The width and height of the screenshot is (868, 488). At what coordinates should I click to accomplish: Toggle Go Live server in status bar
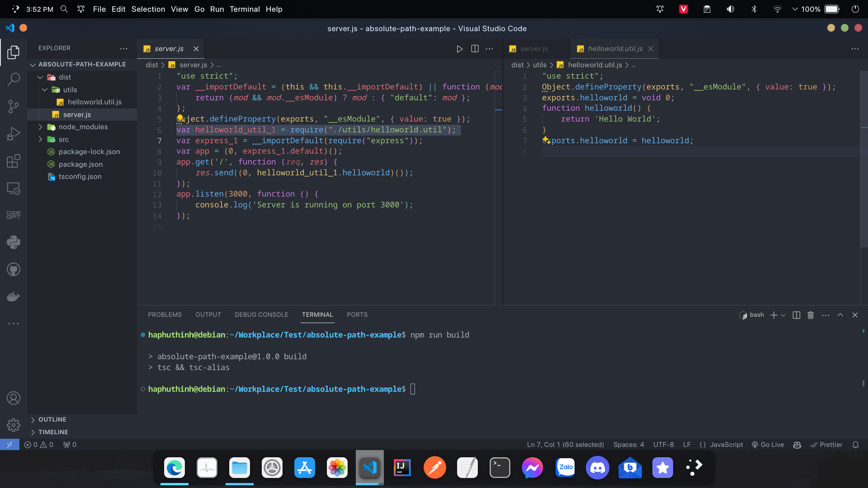[x=768, y=445]
